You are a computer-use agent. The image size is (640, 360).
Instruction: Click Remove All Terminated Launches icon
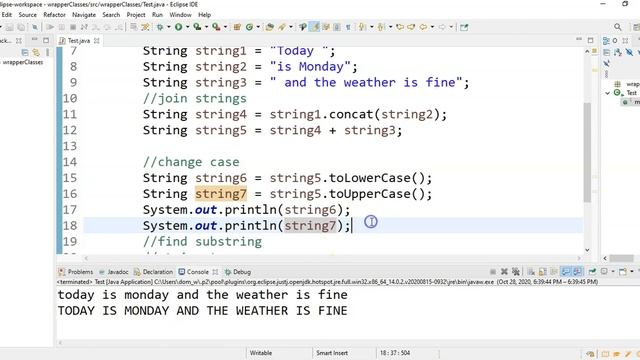click(516, 271)
